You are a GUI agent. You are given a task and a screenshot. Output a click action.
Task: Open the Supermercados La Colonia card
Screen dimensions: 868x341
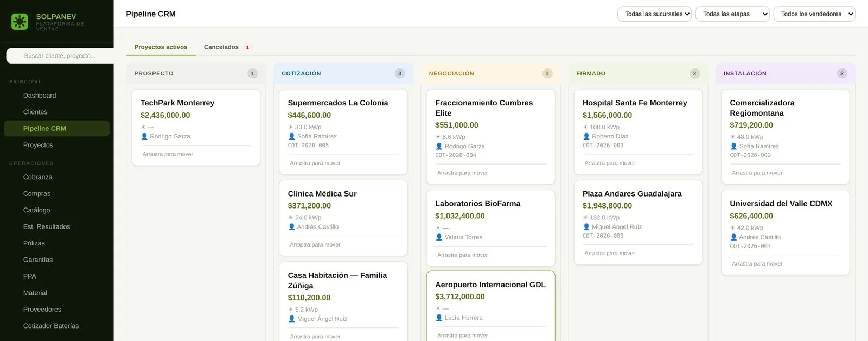tap(343, 132)
